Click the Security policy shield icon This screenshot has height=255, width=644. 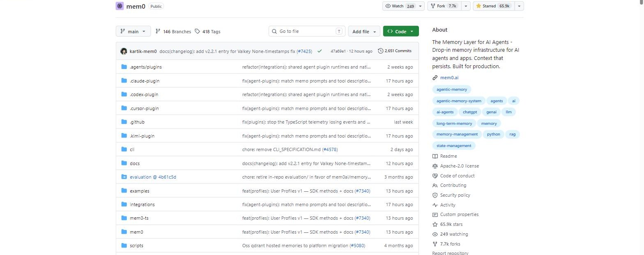click(x=435, y=195)
